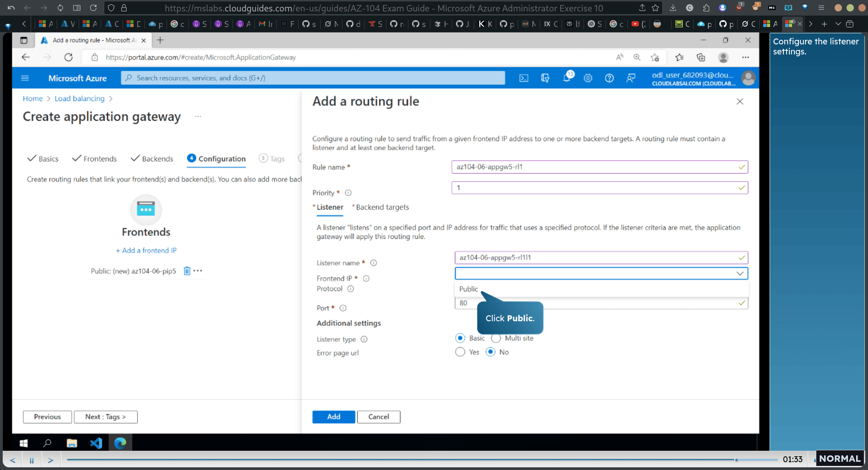This screenshot has height=470, width=868.
Task: Open Home breadcrumb link
Action: (x=33, y=98)
